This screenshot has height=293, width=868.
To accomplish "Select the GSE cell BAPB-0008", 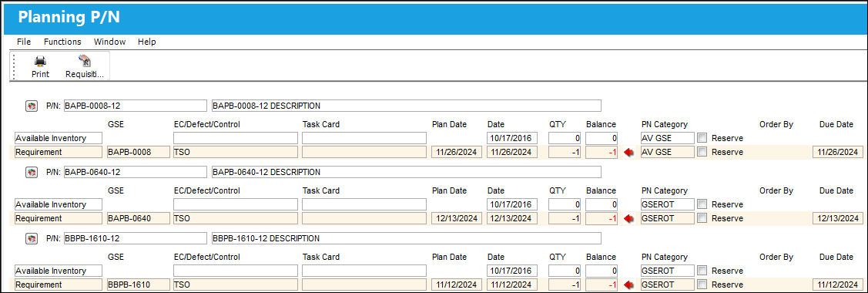I will (138, 152).
